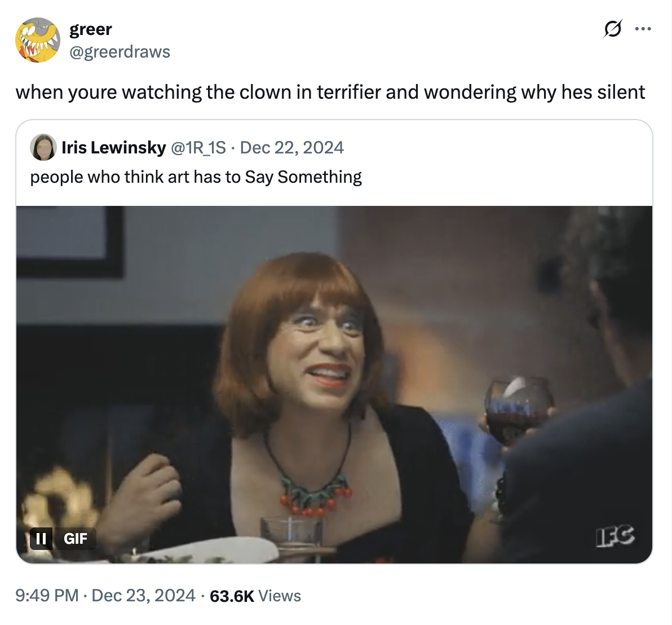Viewport: 672px width, 625px height.
Task: Click the Dec 23, 2024 post date
Action: pos(143,596)
